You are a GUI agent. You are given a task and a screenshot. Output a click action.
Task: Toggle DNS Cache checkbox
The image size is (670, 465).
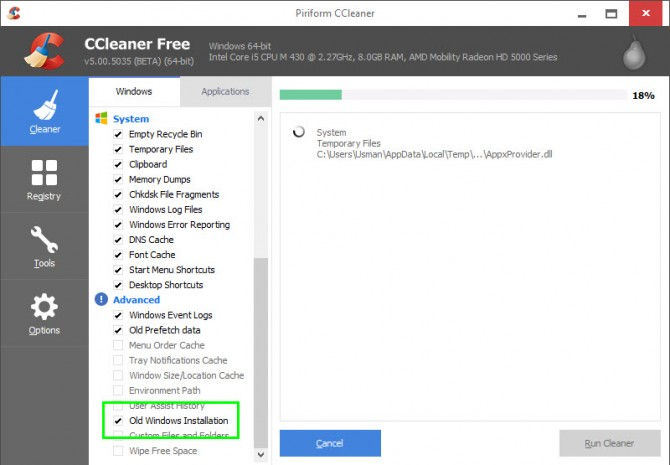tap(118, 240)
